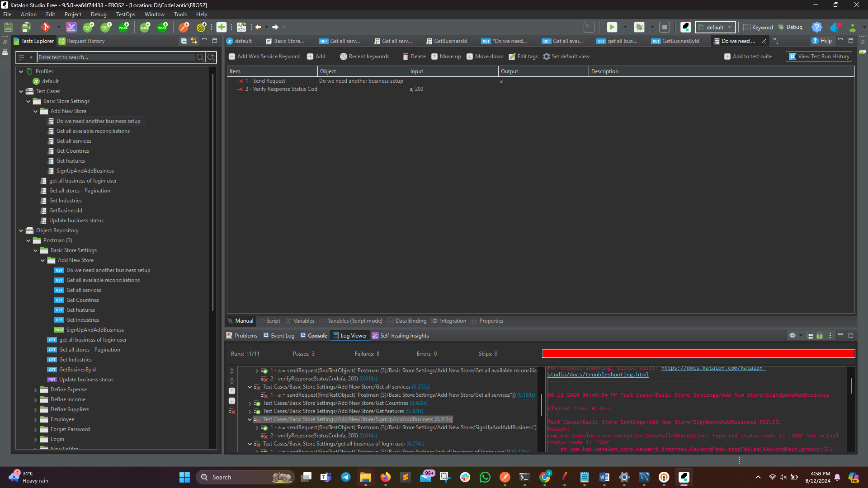Open the dropdown arrow next to the Debug run icon
This screenshot has width=868, height=488.
pos(652,27)
